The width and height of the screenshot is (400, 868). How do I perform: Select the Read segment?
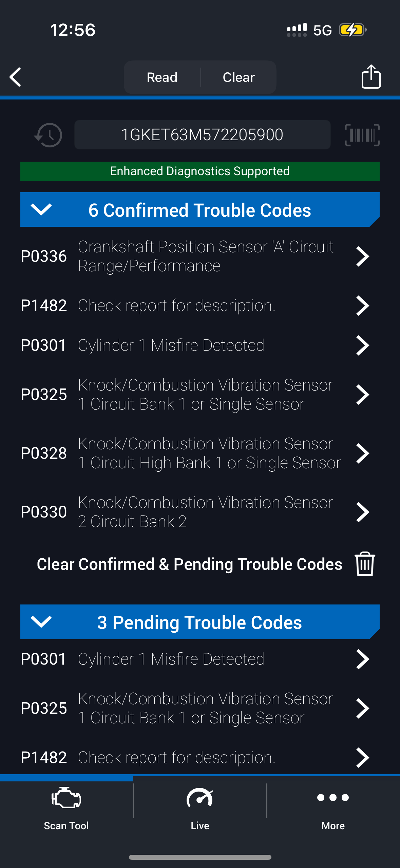[x=162, y=77]
